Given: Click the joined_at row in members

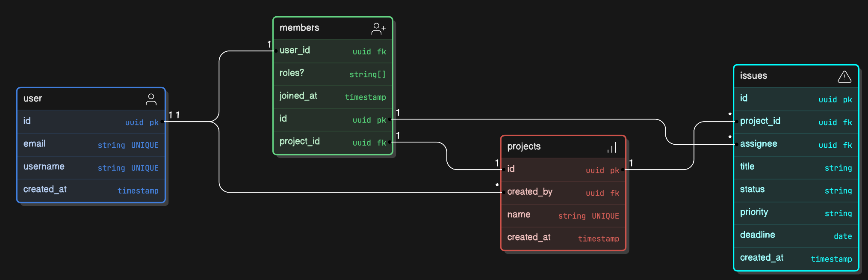Looking at the screenshot, I should [x=333, y=96].
